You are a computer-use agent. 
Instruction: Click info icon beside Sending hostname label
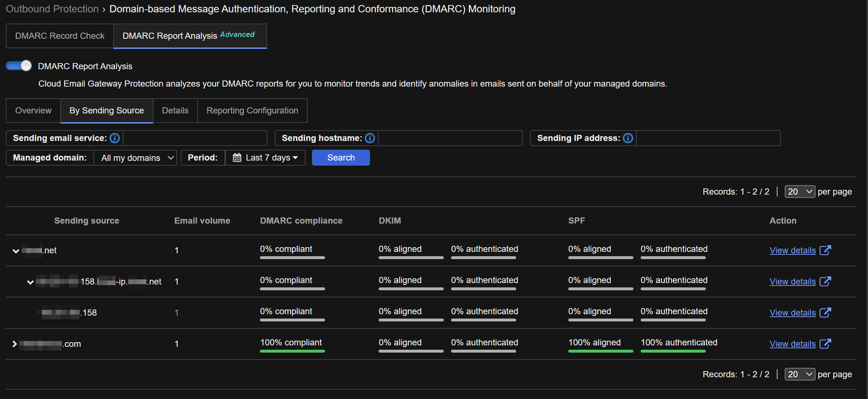(370, 138)
